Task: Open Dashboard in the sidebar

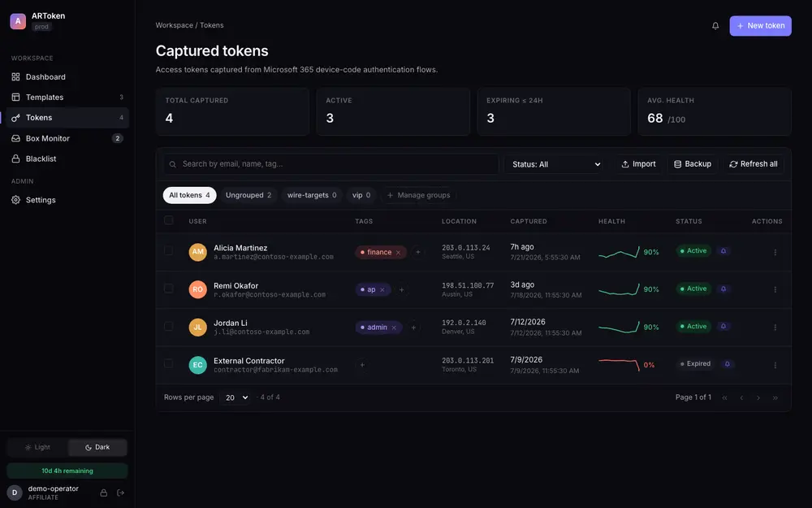Action: (x=67, y=76)
